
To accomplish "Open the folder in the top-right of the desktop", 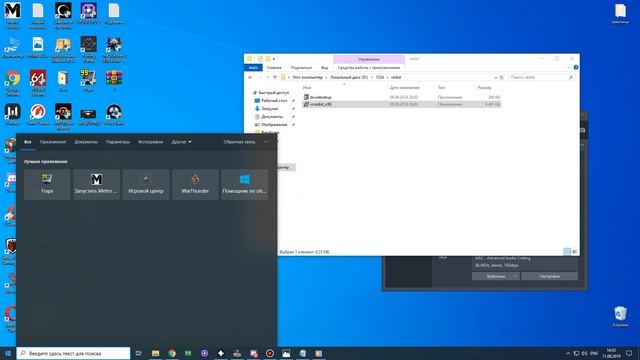I will coord(620,13).
